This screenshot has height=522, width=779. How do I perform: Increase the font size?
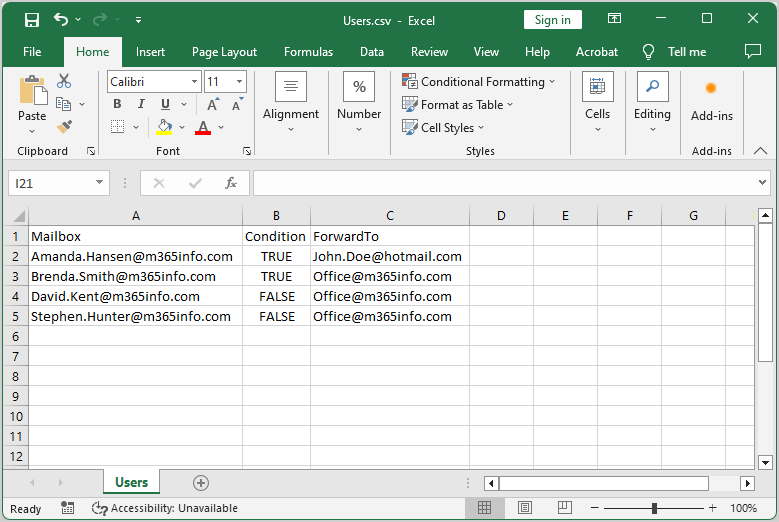pyautogui.click(x=213, y=104)
